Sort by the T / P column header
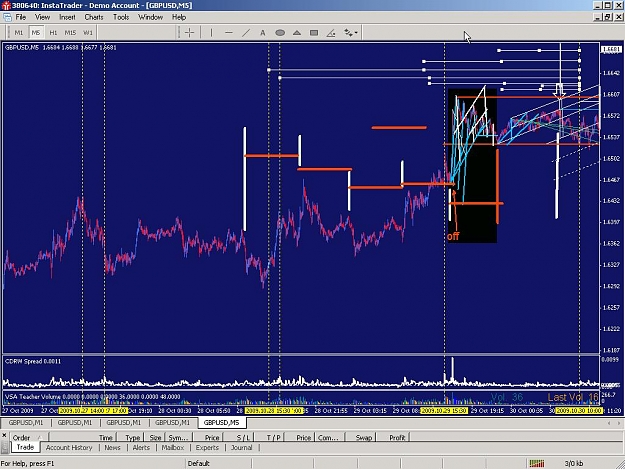Image resolution: width=625 pixels, height=469 pixels. [269, 437]
